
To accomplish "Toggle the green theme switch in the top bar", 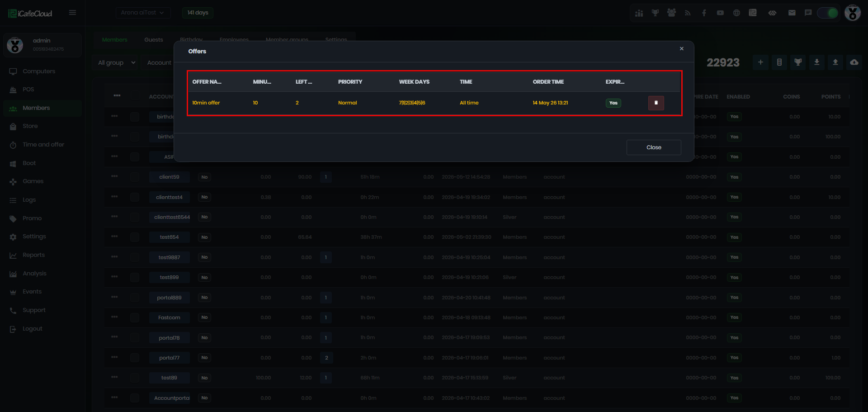I will (x=828, y=13).
